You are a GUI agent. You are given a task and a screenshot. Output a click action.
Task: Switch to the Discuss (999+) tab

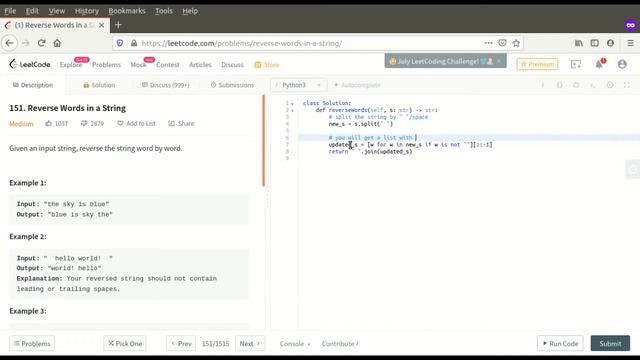click(x=166, y=85)
